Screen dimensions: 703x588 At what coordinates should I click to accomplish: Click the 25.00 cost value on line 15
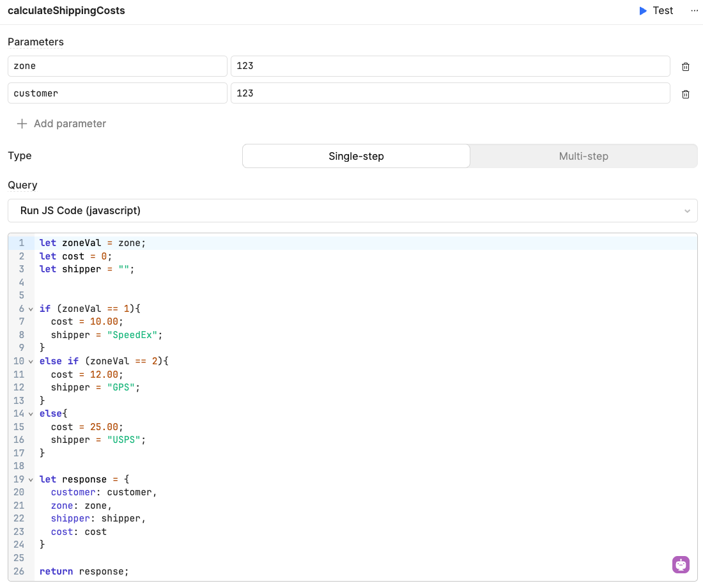[104, 427]
